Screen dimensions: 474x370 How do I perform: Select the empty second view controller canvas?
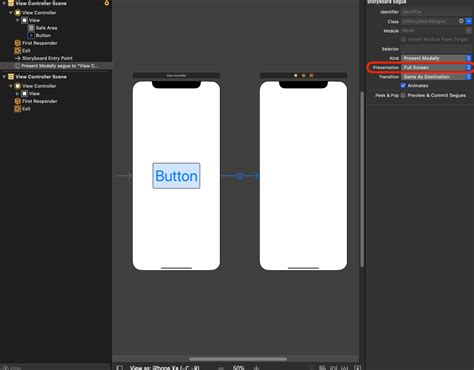(x=303, y=176)
